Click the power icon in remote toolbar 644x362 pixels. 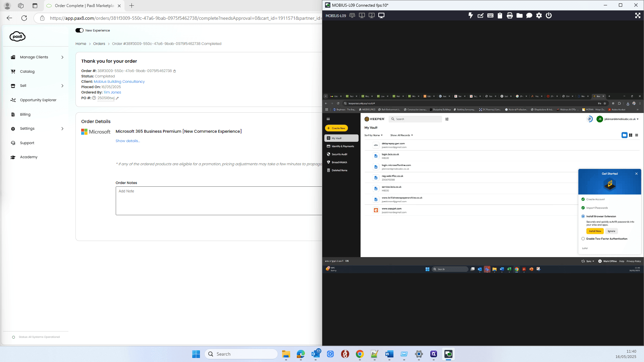pyautogui.click(x=548, y=15)
